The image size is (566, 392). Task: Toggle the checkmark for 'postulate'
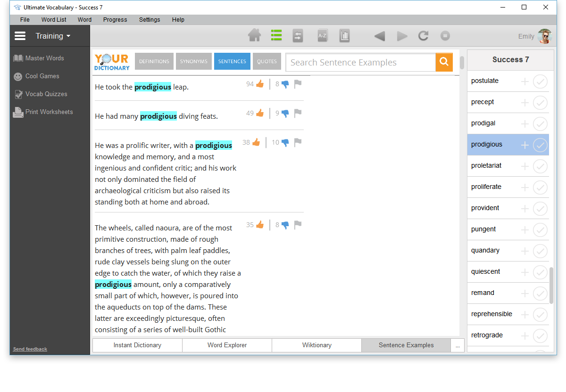click(540, 82)
